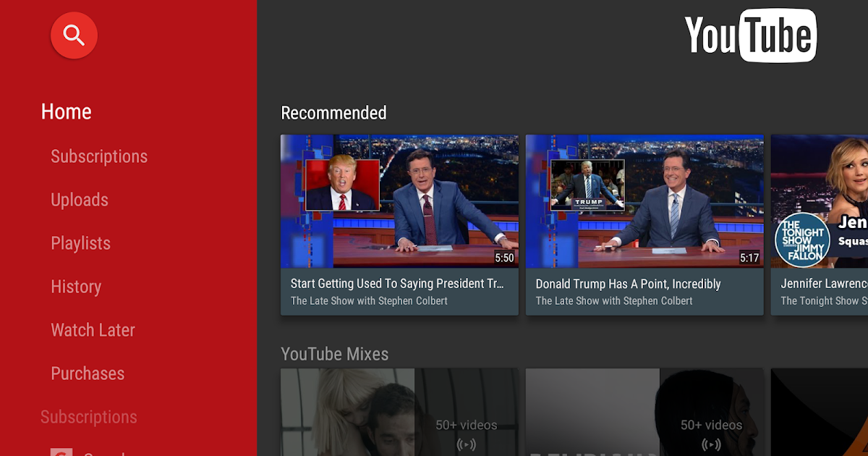Click the YouTube Mixes row heading
This screenshot has width=868, height=456.
(x=335, y=354)
